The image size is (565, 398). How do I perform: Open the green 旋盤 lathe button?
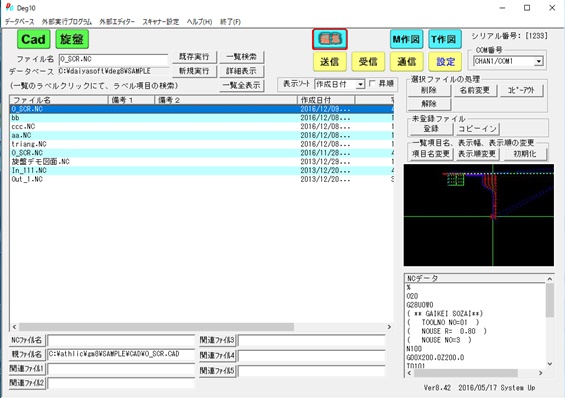72,39
